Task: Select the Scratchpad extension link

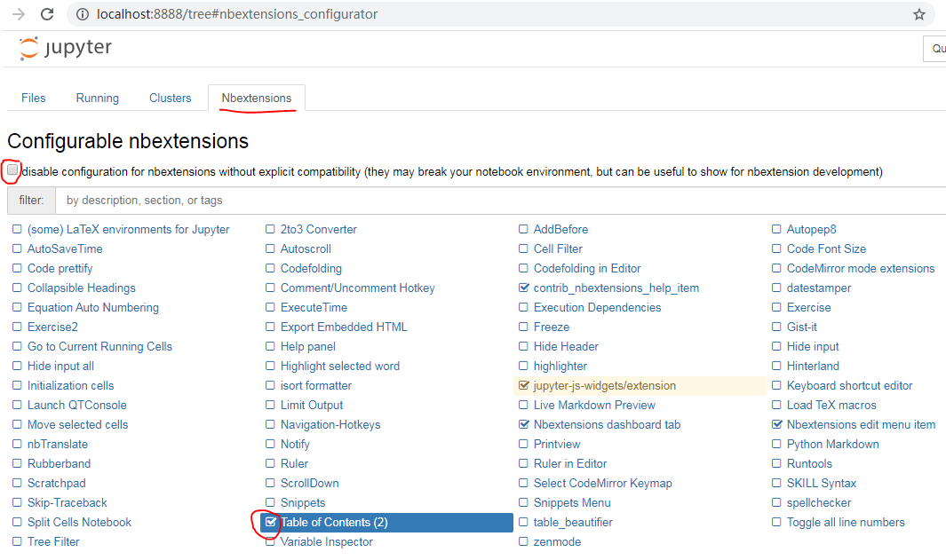Action: click(57, 483)
